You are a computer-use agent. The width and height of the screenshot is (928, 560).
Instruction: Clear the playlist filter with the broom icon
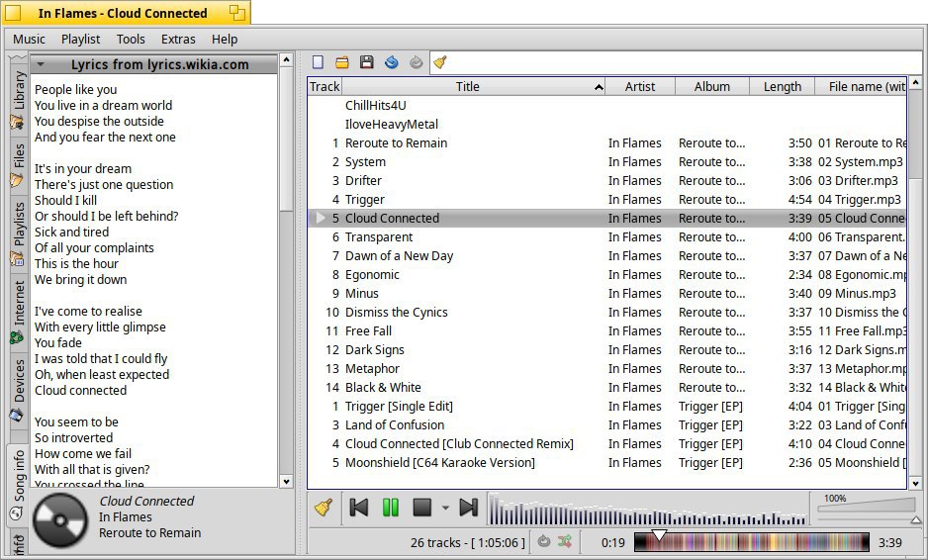click(x=439, y=62)
